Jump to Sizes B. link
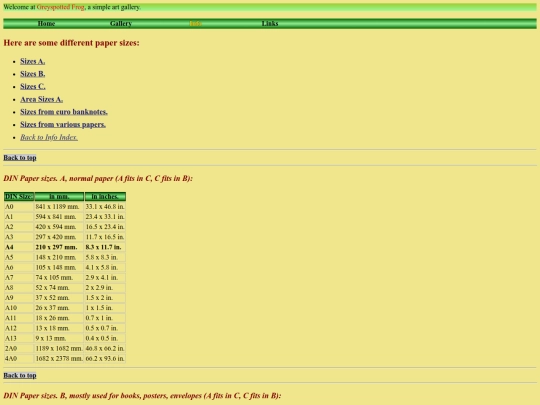The width and height of the screenshot is (540, 405). click(x=32, y=74)
